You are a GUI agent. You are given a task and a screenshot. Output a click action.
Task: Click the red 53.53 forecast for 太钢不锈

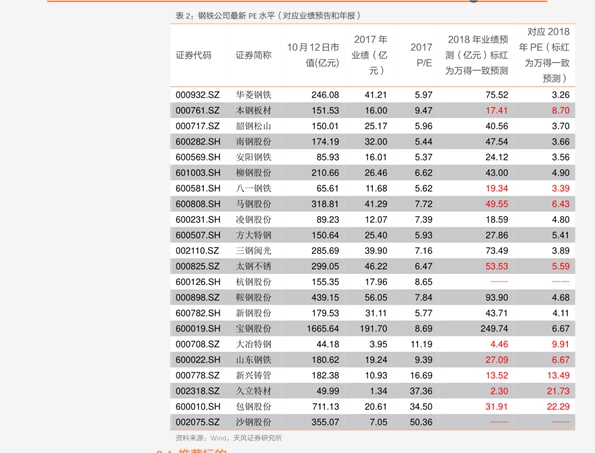pyautogui.click(x=497, y=266)
